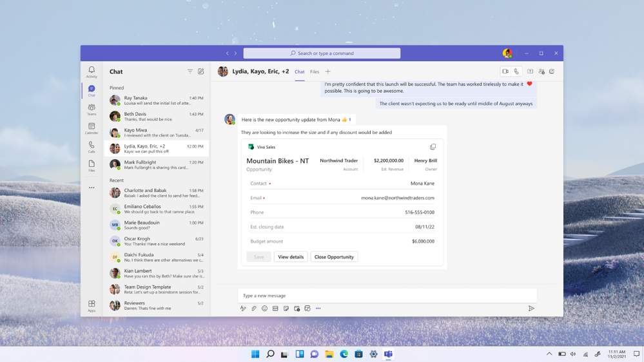The height and width of the screenshot is (362, 644).
Task: Open the Marie Beaudouin chat
Action: tap(157, 225)
